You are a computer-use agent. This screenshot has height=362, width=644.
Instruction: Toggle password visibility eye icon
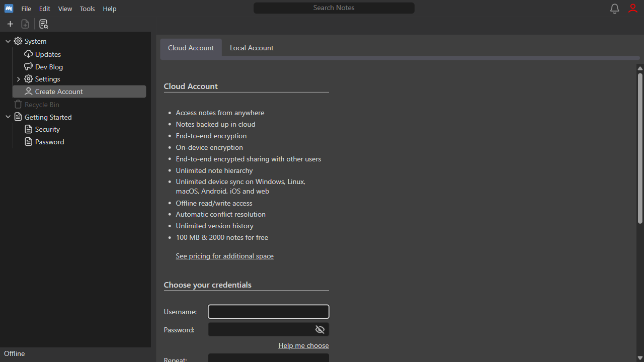click(x=320, y=329)
